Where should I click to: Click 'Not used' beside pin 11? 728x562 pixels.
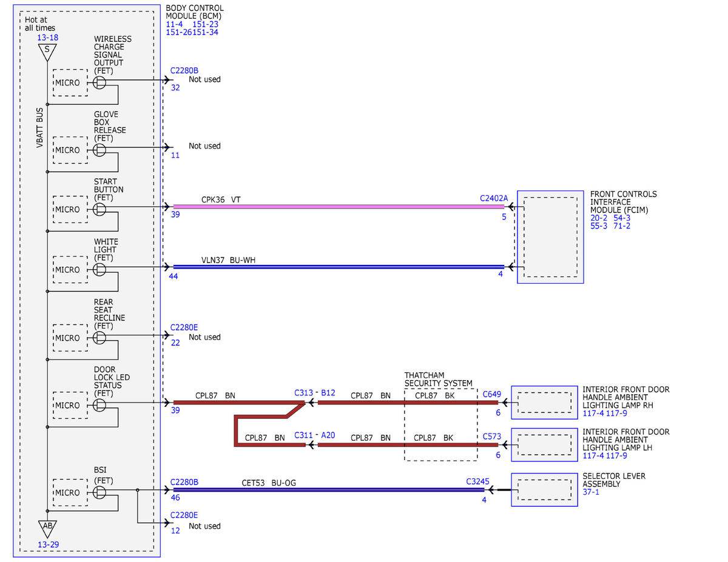click(x=204, y=146)
